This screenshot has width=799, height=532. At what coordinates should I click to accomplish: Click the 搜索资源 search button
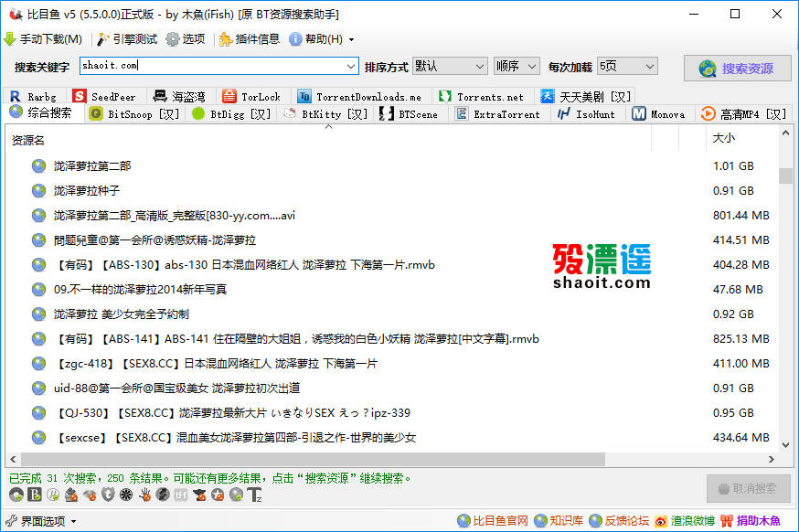coord(737,68)
